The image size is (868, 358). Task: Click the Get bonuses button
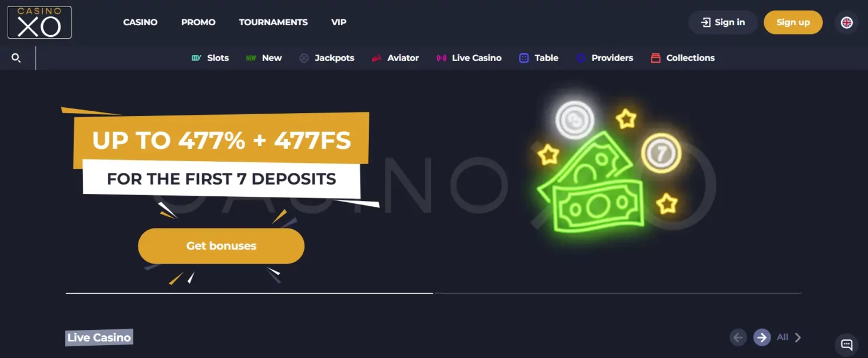[x=221, y=246]
